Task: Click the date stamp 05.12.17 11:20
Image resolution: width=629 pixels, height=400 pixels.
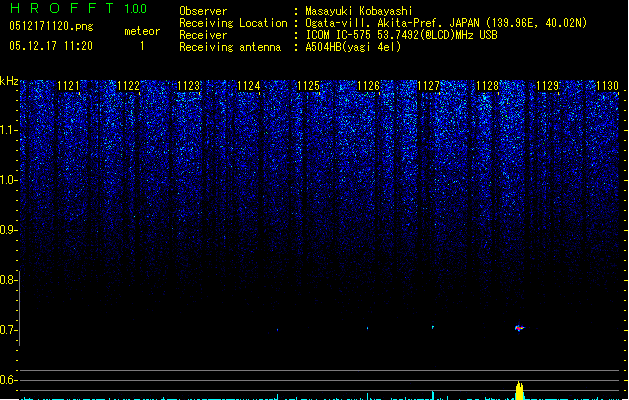Action: [51, 46]
